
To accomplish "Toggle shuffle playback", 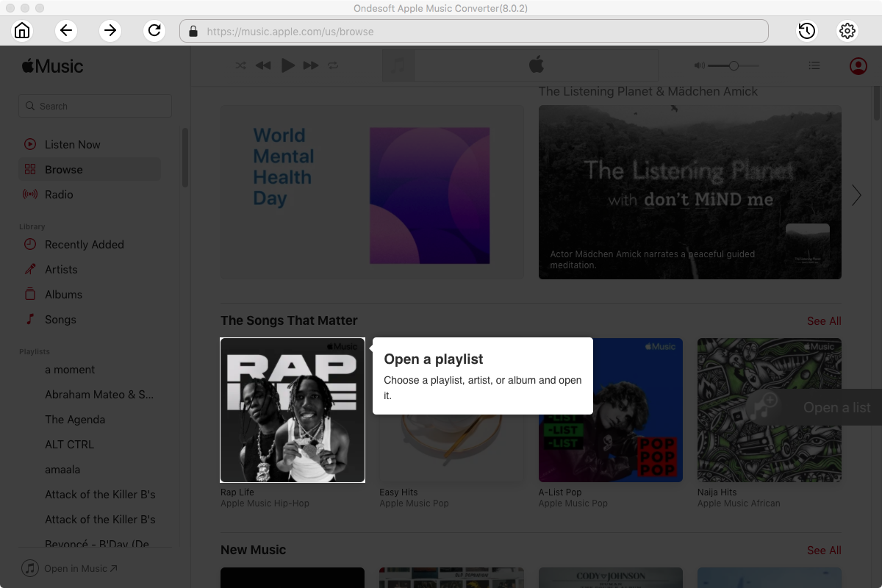I will click(240, 65).
